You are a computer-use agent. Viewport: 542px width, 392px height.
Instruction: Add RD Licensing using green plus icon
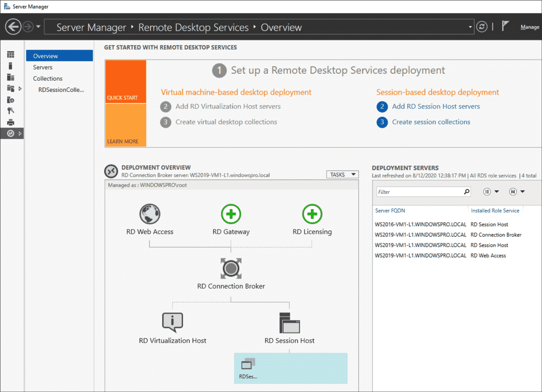click(x=312, y=214)
